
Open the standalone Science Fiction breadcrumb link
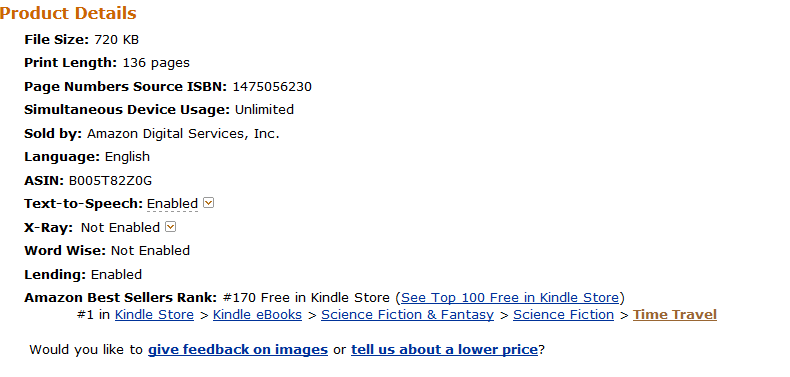(x=564, y=315)
